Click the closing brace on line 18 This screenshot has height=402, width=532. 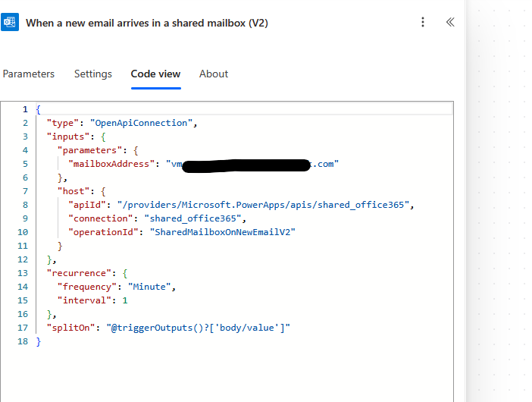point(39,341)
